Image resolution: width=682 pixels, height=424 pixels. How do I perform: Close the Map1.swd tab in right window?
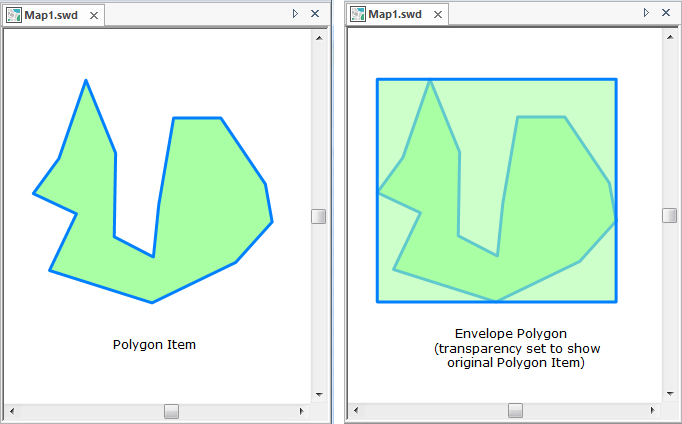point(438,15)
